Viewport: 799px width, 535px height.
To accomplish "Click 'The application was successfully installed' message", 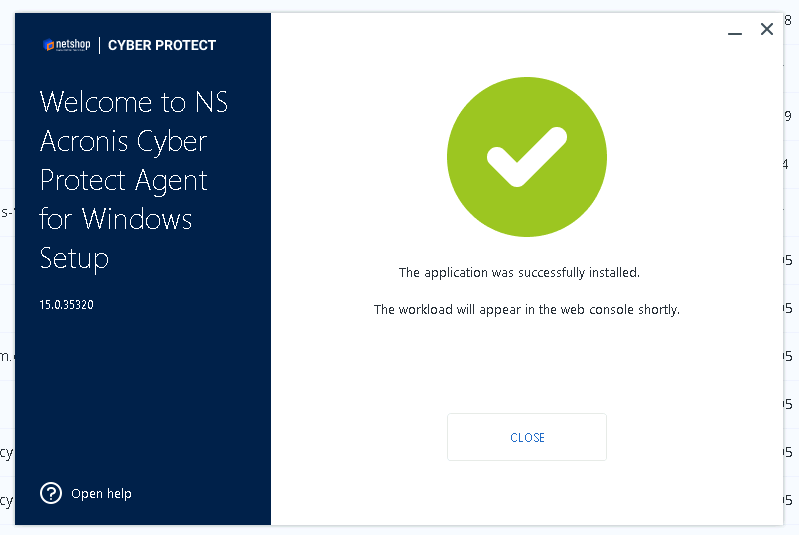I will coord(519,273).
